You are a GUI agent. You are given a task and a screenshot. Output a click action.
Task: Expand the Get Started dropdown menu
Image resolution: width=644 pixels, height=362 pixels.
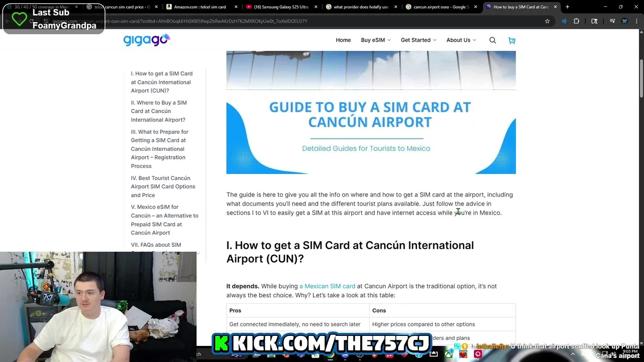(419, 40)
